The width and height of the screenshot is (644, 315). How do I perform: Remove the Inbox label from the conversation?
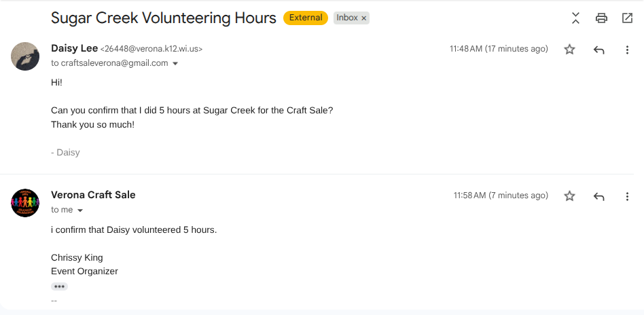point(364,18)
